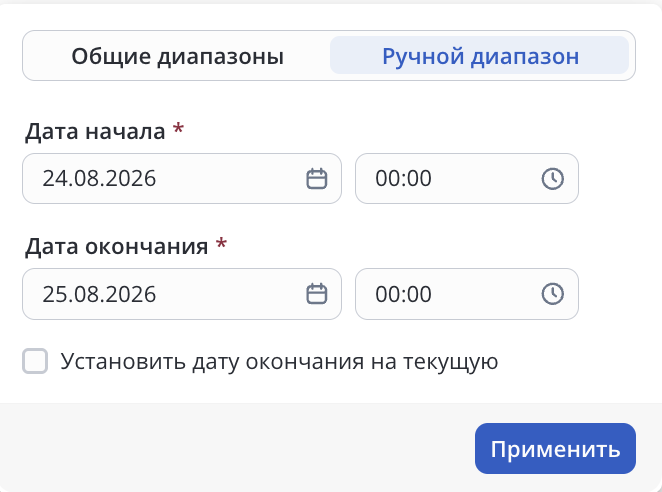Click Применить to apply the range
The height and width of the screenshot is (492, 662).
(x=555, y=449)
